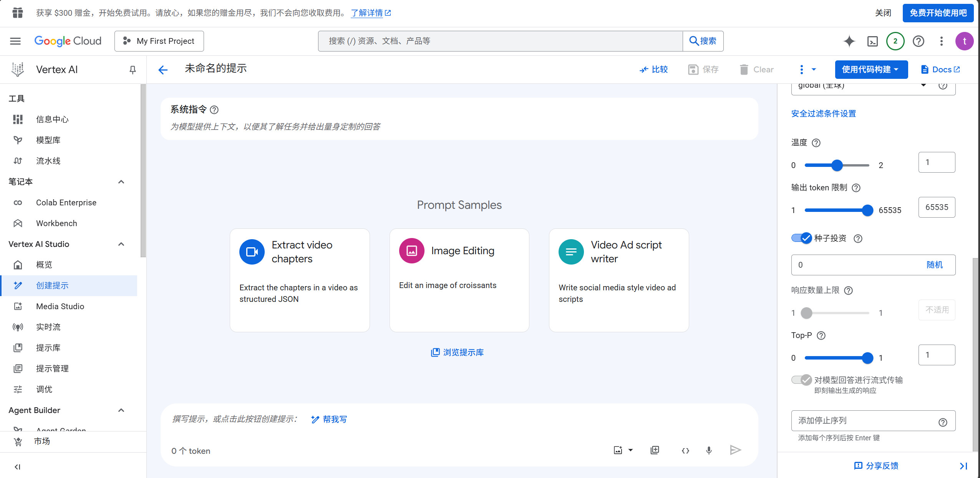Select 提示库 in the sidebar
Image resolution: width=980 pixels, height=478 pixels.
pyautogui.click(x=48, y=348)
